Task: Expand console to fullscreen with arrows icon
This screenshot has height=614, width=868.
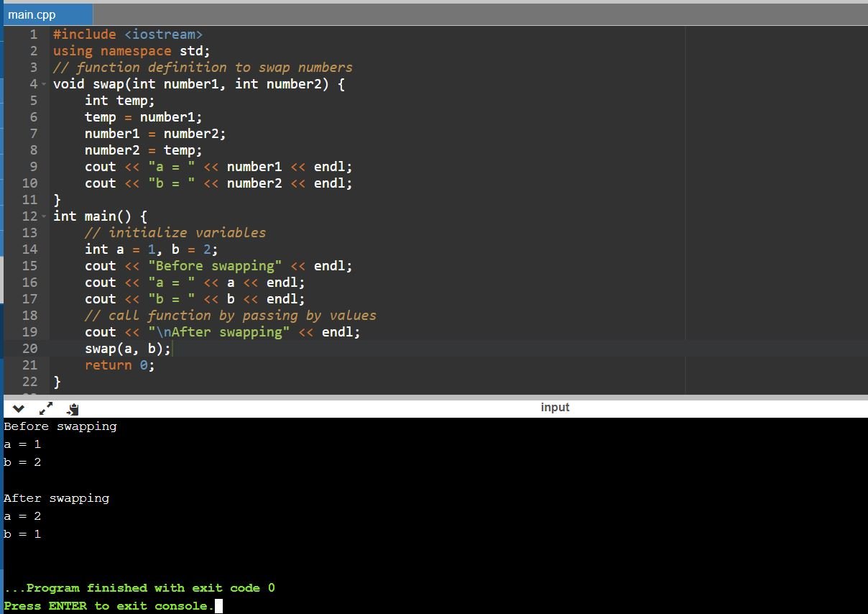Action: 45,408
